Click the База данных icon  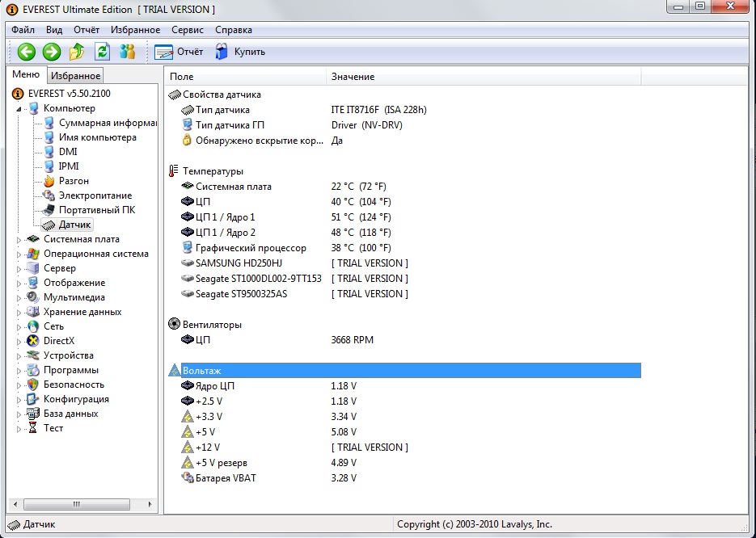33,414
